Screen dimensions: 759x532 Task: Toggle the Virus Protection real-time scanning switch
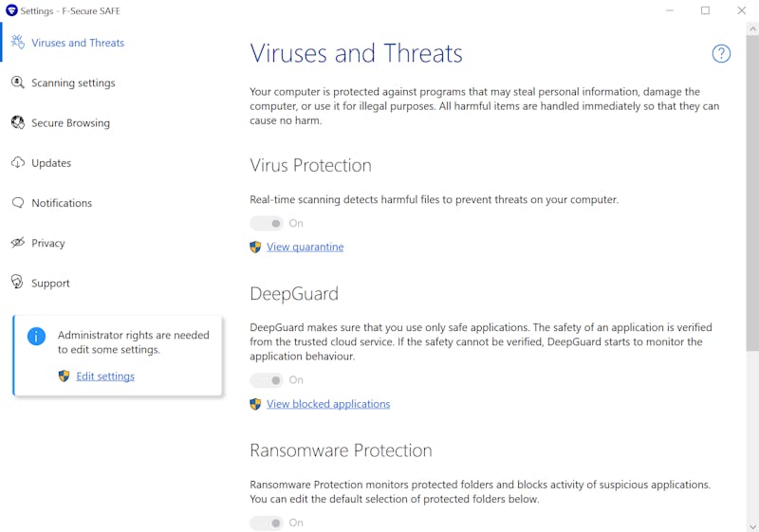267,224
